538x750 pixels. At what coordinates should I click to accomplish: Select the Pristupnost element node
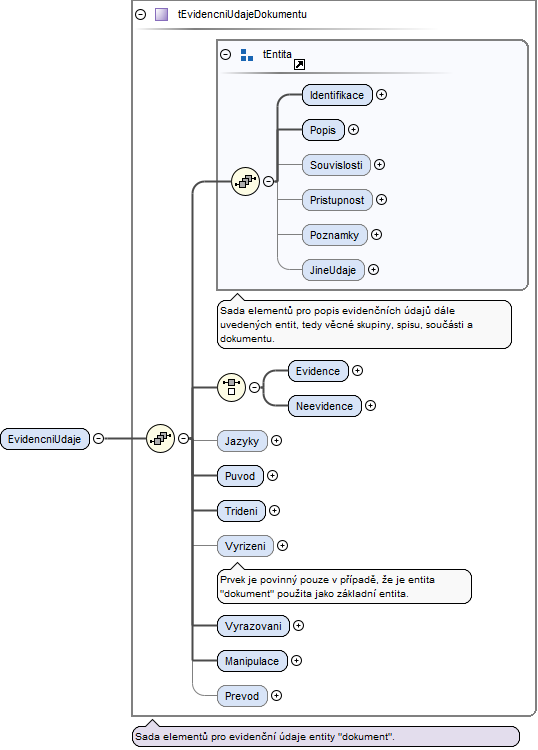click(x=337, y=200)
